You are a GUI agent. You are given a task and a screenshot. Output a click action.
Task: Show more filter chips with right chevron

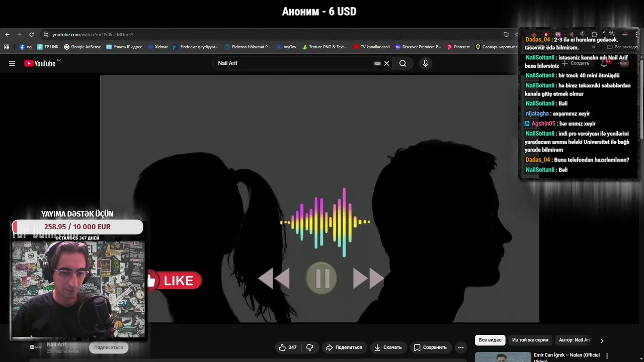click(601, 340)
